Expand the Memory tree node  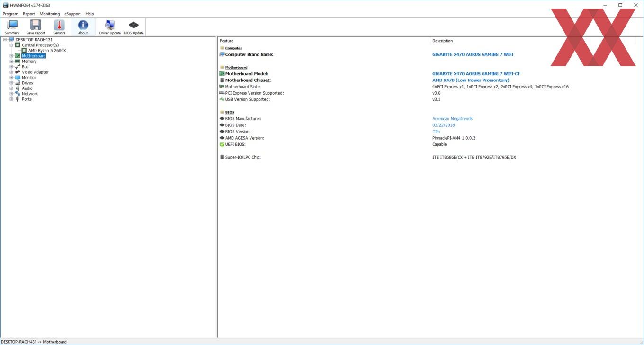pyautogui.click(x=11, y=61)
